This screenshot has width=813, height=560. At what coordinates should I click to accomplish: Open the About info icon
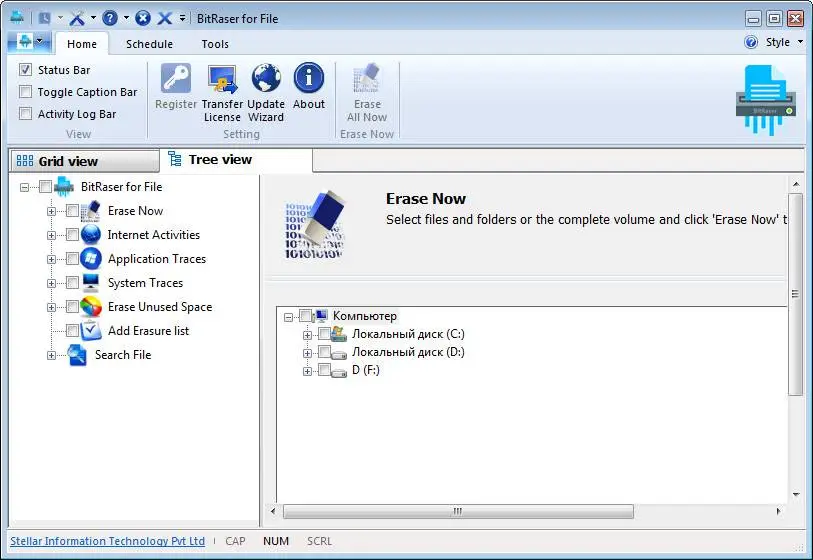click(x=309, y=78)
